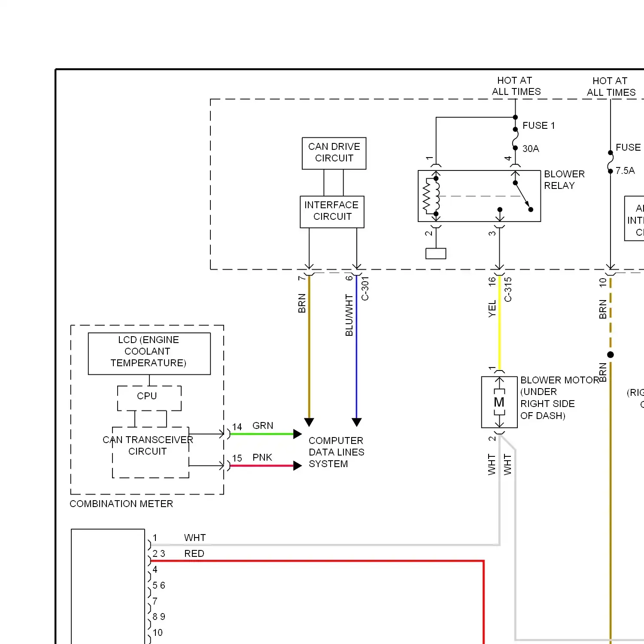
Task: Click pin 10 on lower connector
Action: tap(158, 633)
